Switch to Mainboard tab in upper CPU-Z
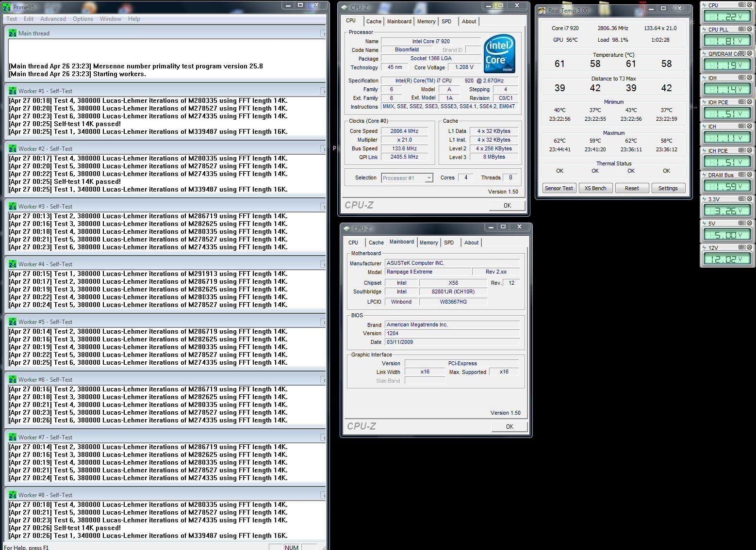 click(399, 21)
